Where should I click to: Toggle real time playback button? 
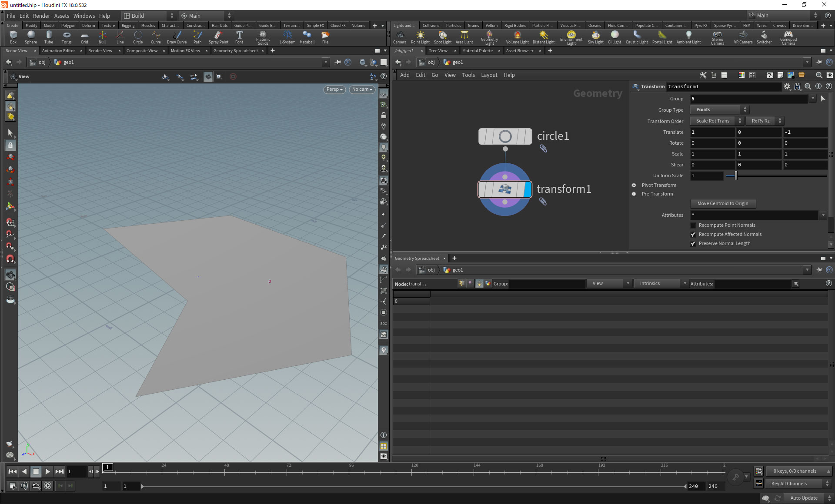(x=48, y=486)
